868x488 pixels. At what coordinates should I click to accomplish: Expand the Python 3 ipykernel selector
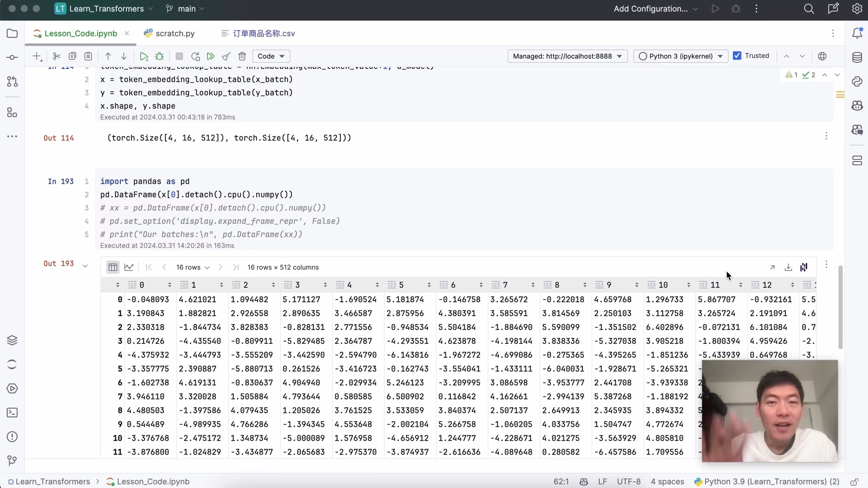[x=680, y=56]
